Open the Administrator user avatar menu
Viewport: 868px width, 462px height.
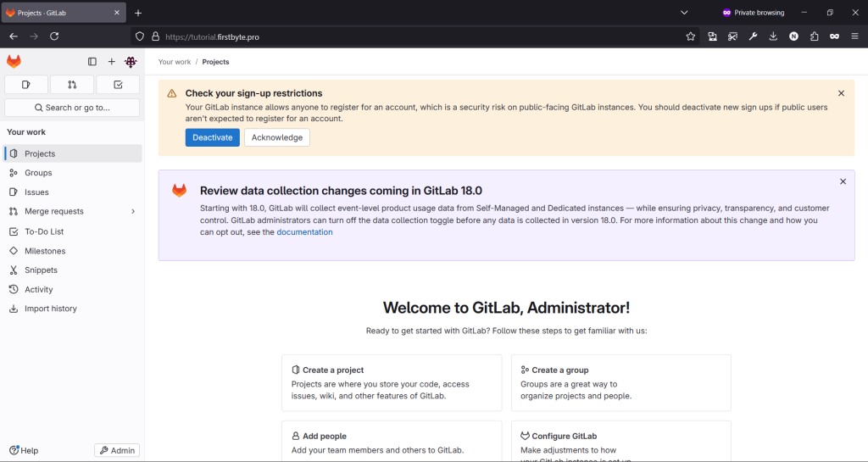131,61
